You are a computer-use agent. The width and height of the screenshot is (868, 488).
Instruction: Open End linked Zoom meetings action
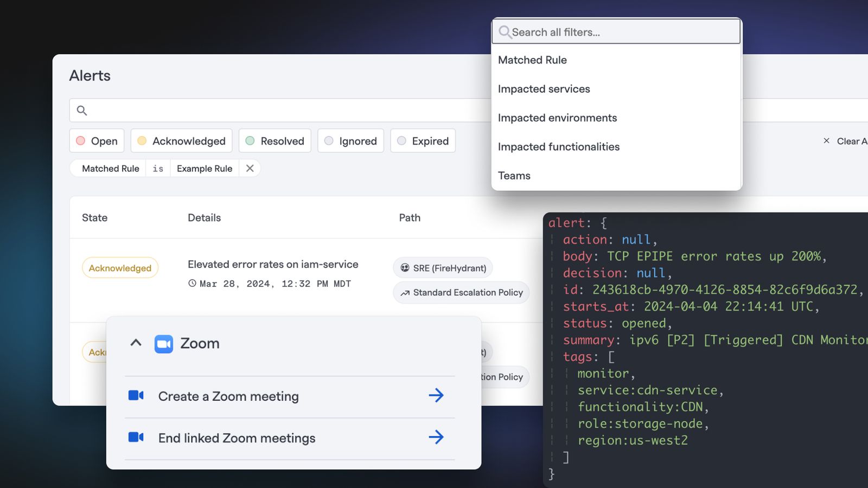(x=290, y=438)
